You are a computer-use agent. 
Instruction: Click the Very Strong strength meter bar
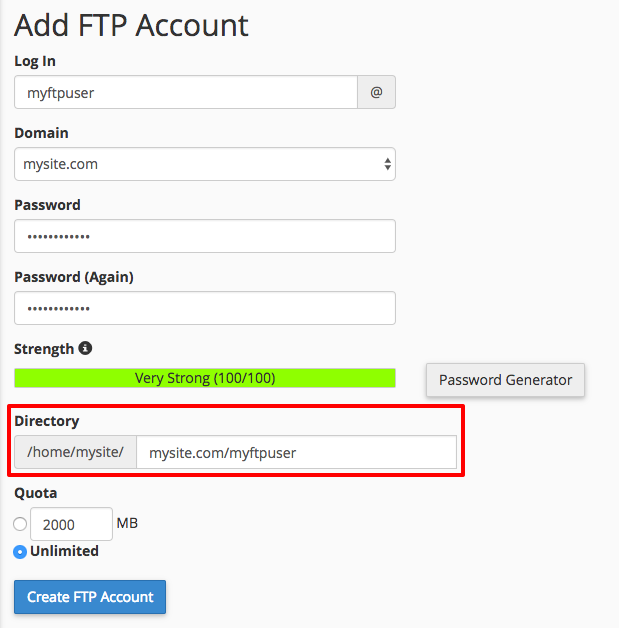(x=205, y=378)
